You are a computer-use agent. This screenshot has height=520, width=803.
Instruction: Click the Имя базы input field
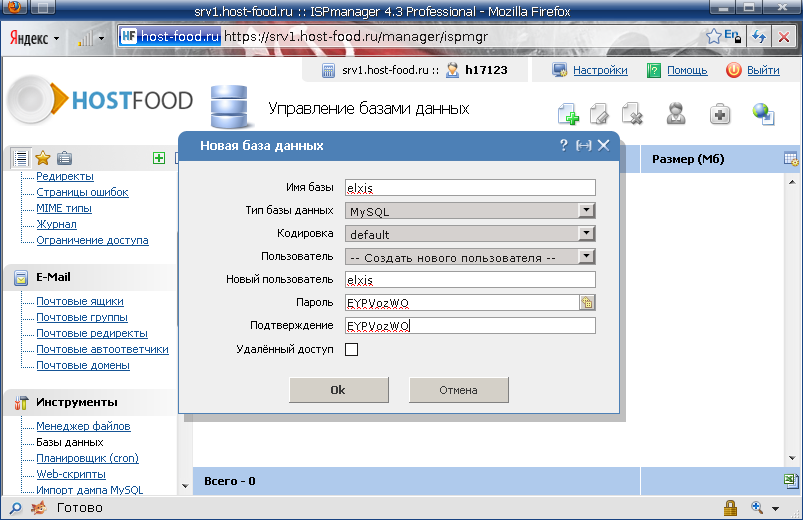tap(470, 188)
